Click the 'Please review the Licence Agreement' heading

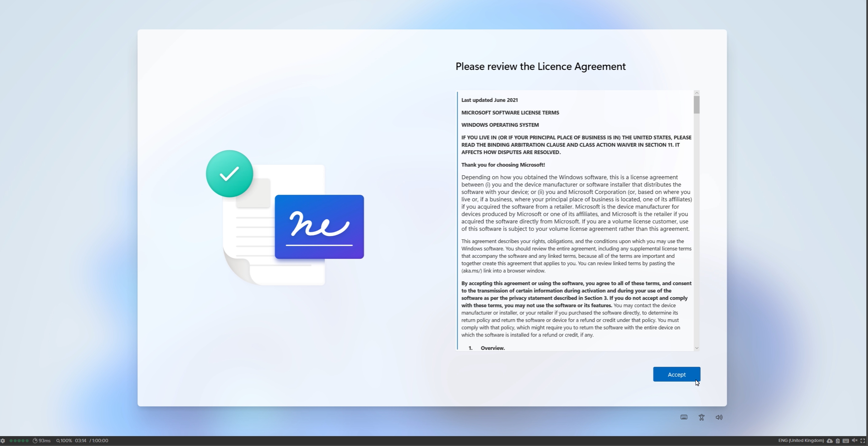coord(540,66)
